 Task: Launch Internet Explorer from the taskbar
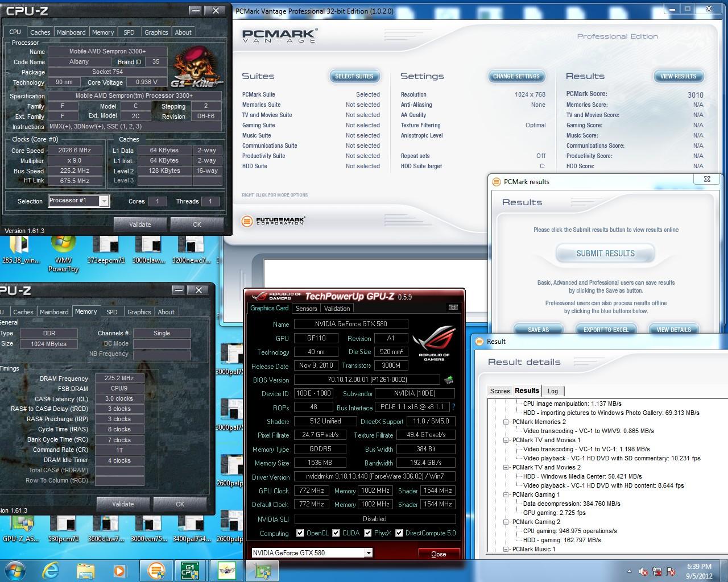(51, 570)
